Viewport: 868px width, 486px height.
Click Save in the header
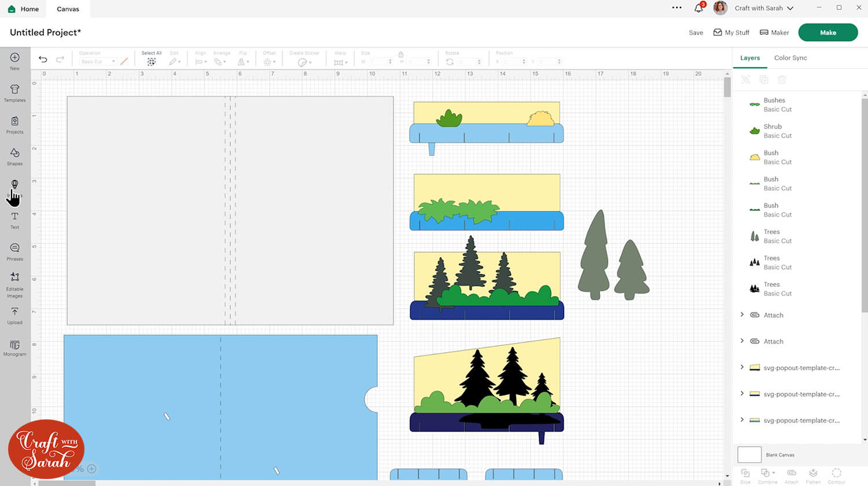pos(696,33)
